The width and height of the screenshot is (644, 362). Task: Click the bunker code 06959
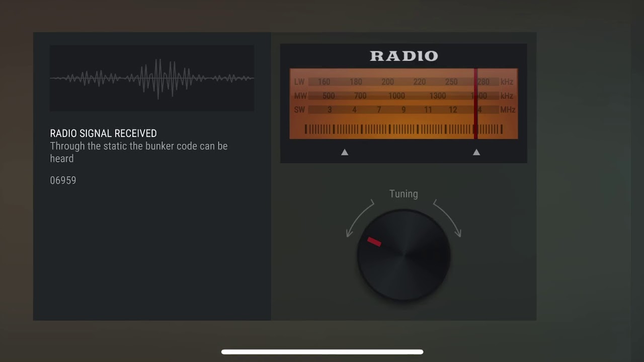click(63, 180)
